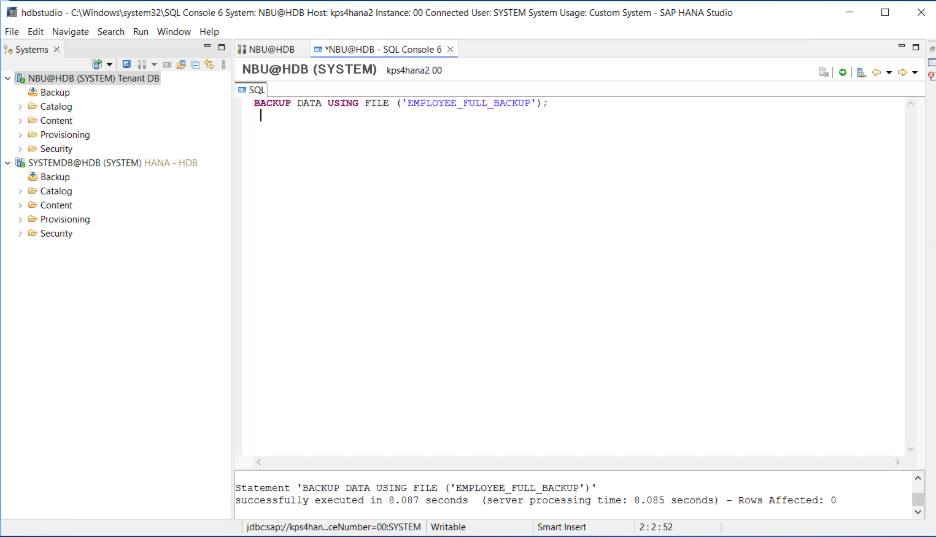Viewport: 936px width, 537px height.
Task: Maximize the Systems view panel
Action: [221, 47]
